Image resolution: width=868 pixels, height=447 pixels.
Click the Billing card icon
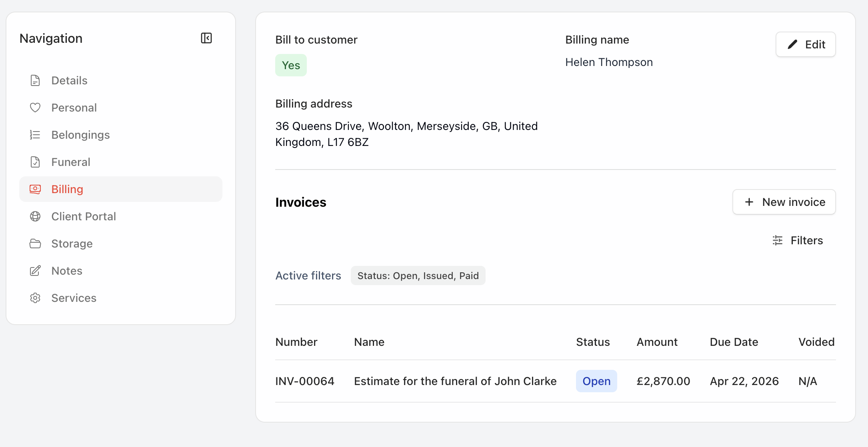click(35, 189)
